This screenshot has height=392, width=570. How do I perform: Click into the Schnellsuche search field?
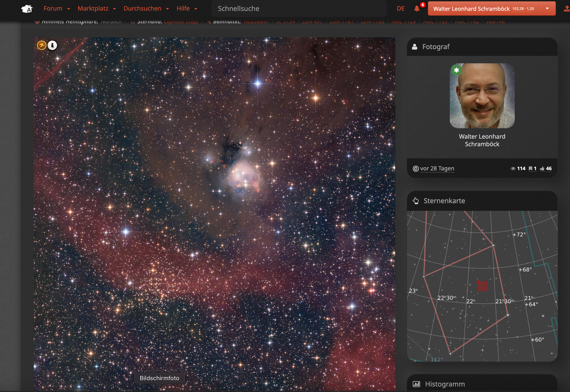[299, 9]
